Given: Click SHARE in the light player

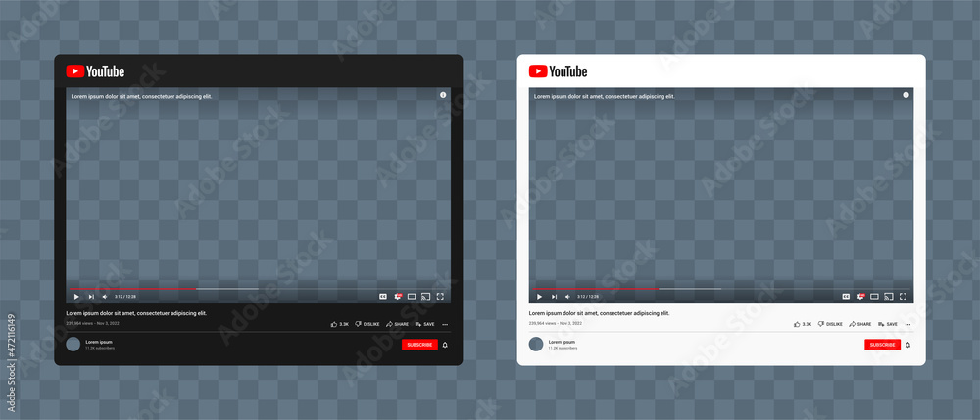Looking at the screenshot, I should coord(860,324).
